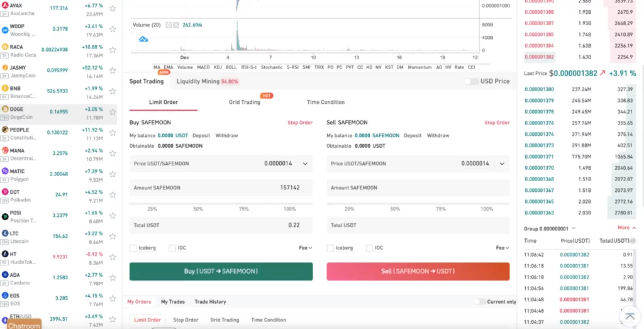Click Buy (USDT → SAFEMOON) button
The width and height of the screenshot is (644, 329).
pyautogui.click(x=221, y=272)
